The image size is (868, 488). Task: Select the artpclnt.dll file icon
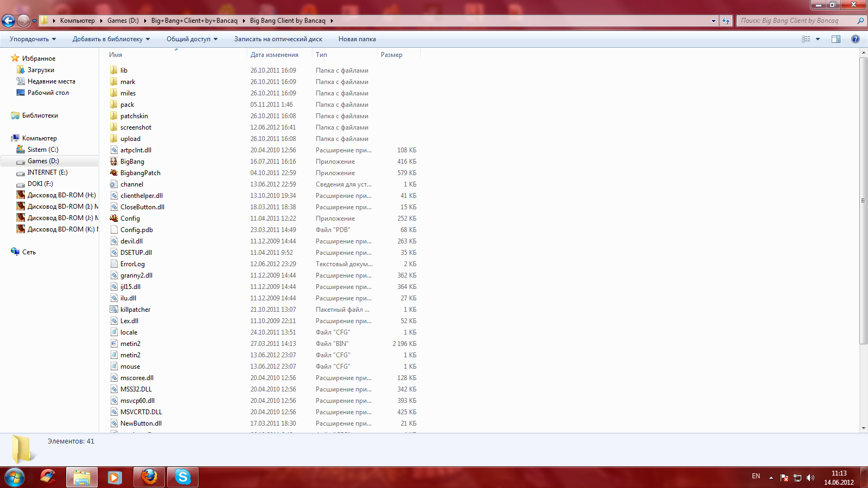[x=113, y=150]
